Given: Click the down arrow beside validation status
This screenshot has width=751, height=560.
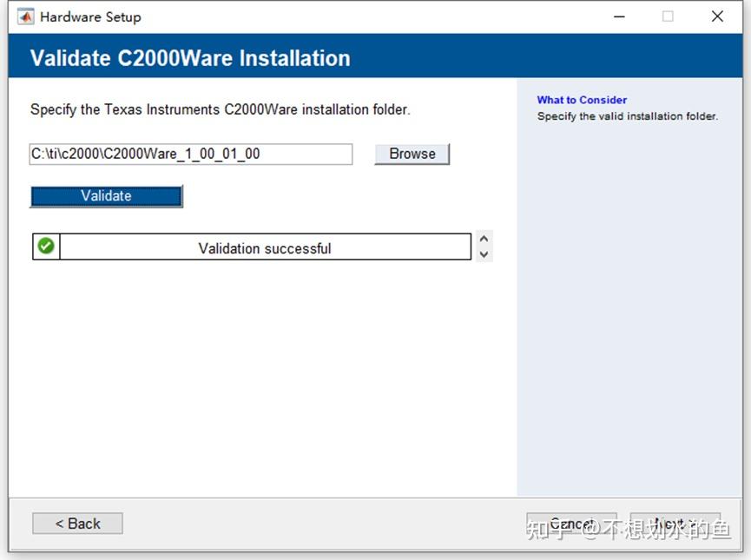Looking at the screenshot, I should pyautogui.click(x=484, y=254).
